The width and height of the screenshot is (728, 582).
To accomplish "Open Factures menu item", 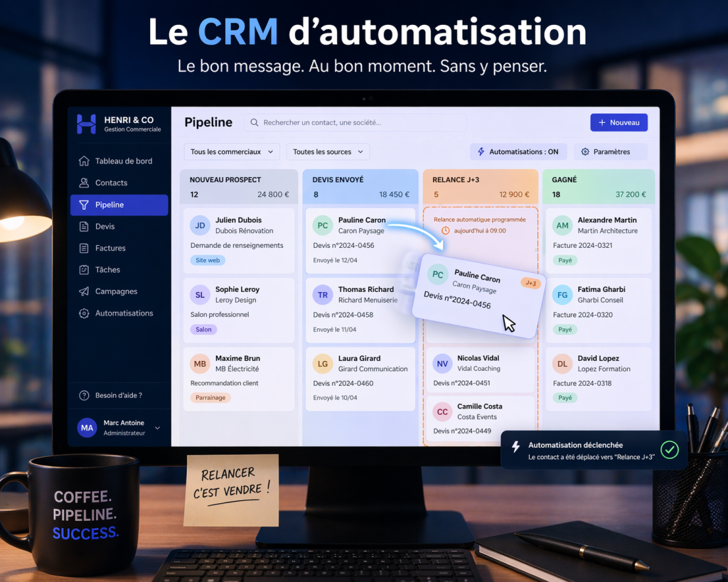I will pos(119,248).
